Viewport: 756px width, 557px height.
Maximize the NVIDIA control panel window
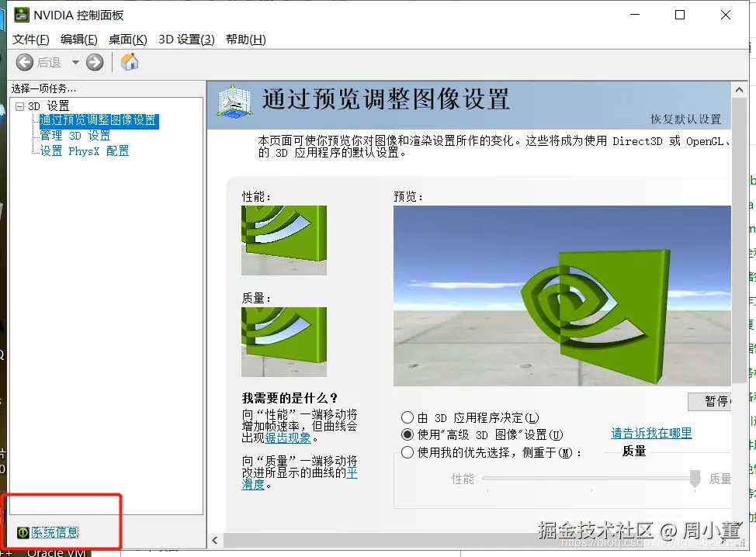680,15
